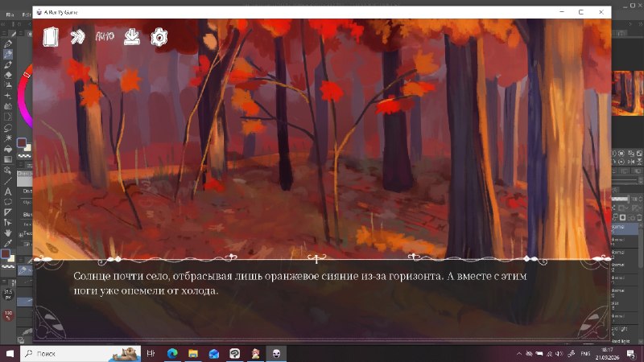644x362 pixels.
Task: Select the Hand pan tool
Action: click(8, 232)
